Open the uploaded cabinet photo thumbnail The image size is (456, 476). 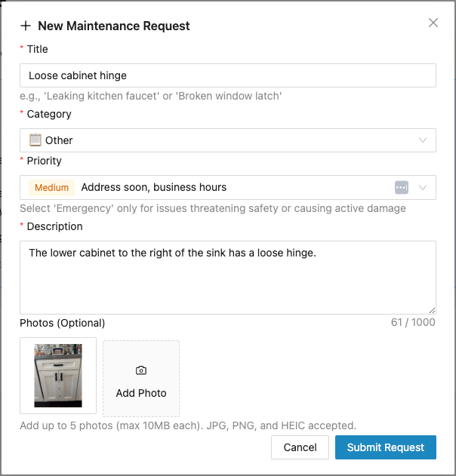click(58, 376)
